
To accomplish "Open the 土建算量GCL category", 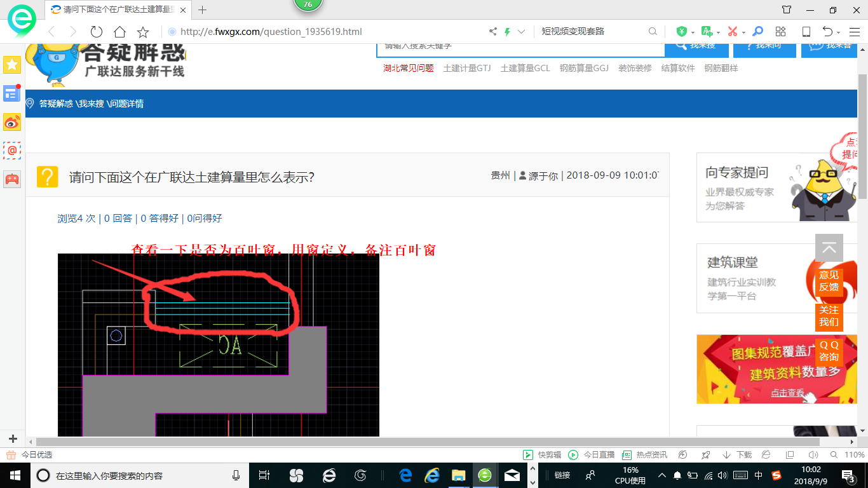I will (526, 68).
